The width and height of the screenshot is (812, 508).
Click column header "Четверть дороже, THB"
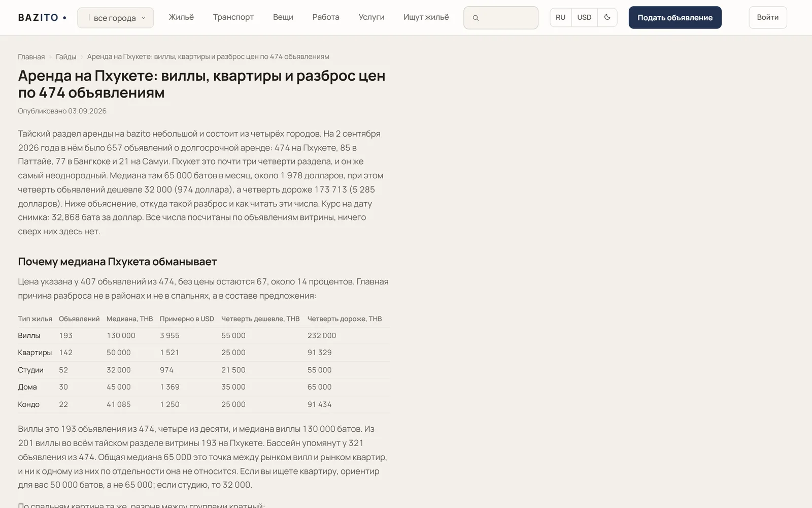point(345,319)
